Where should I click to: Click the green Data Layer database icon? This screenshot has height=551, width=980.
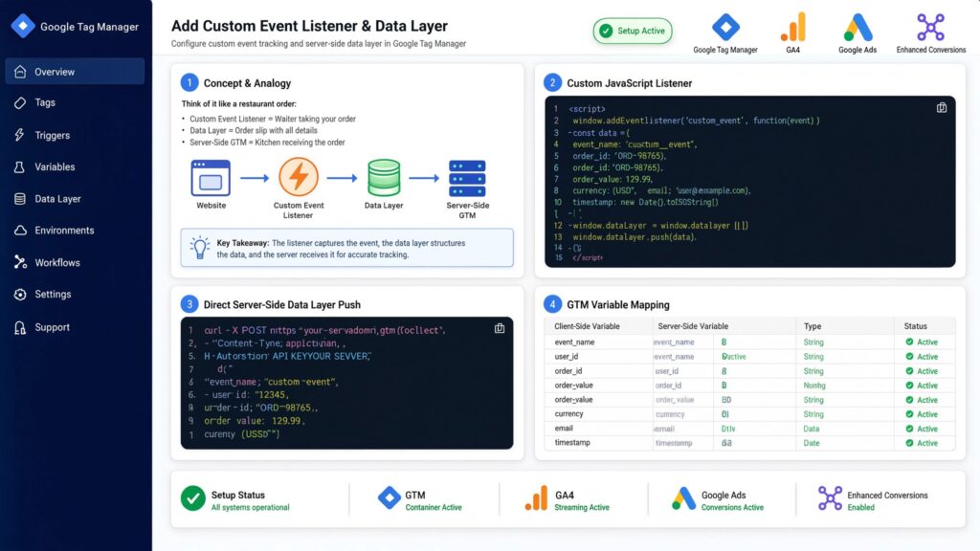click(384, 178)
